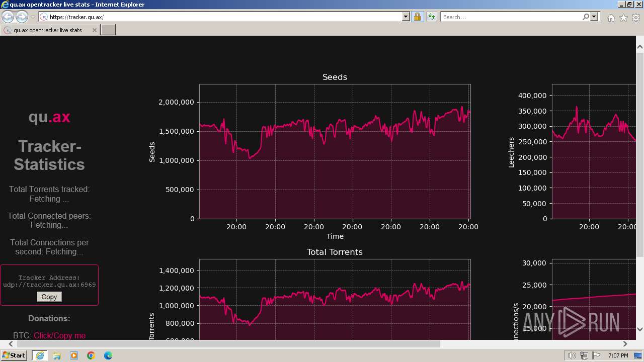Viewport: 644px width, 362px height.
Task: Click the vertical scrollbar down arrow
Action: (x=640, y=329)
